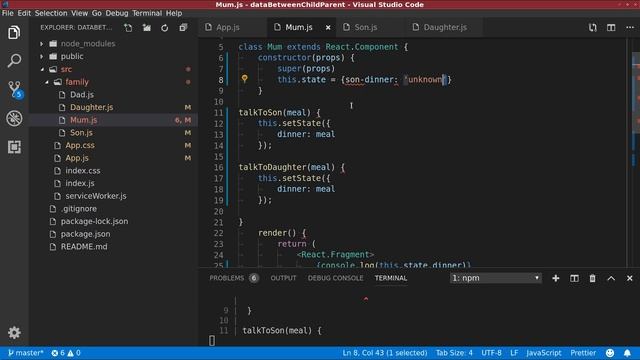
Task: Open the Explorer view in activity bar
Action: 14,32
